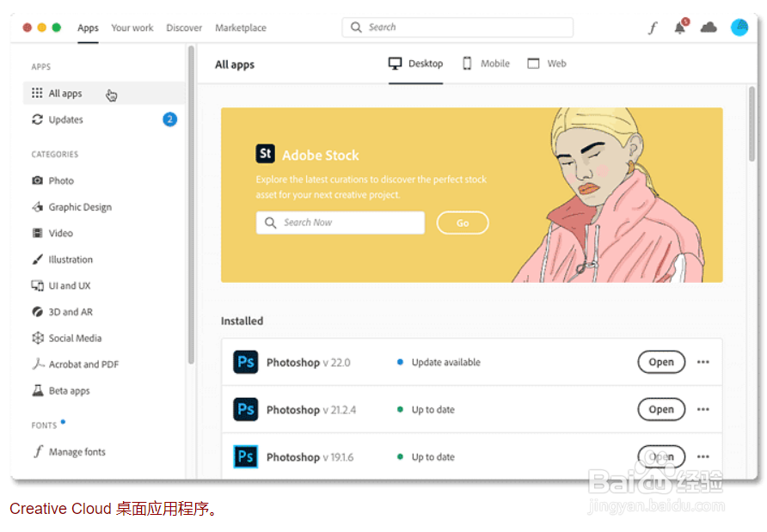Click the All apps grid icon
767x532 pixels.
37,93
